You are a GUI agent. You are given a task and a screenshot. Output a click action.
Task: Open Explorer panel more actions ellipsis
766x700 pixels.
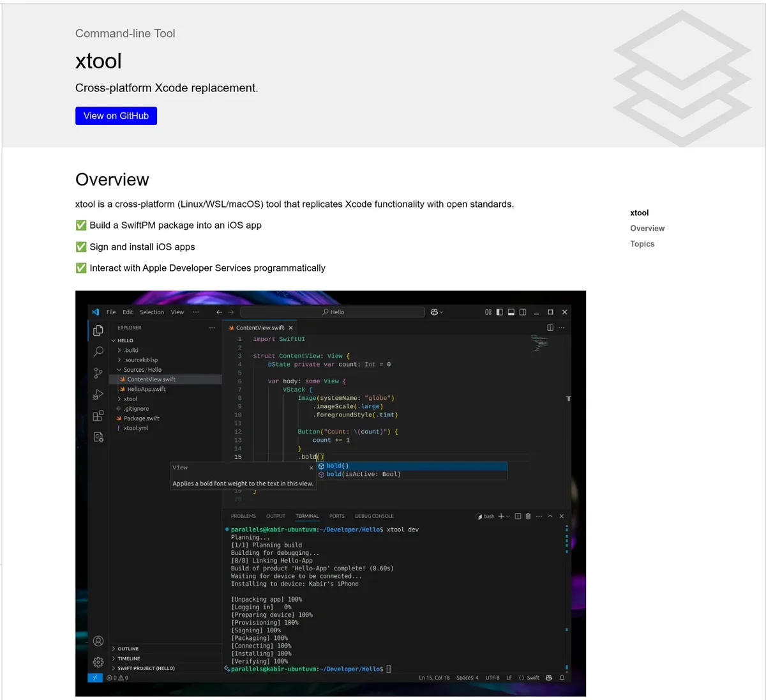pos(212,328)
